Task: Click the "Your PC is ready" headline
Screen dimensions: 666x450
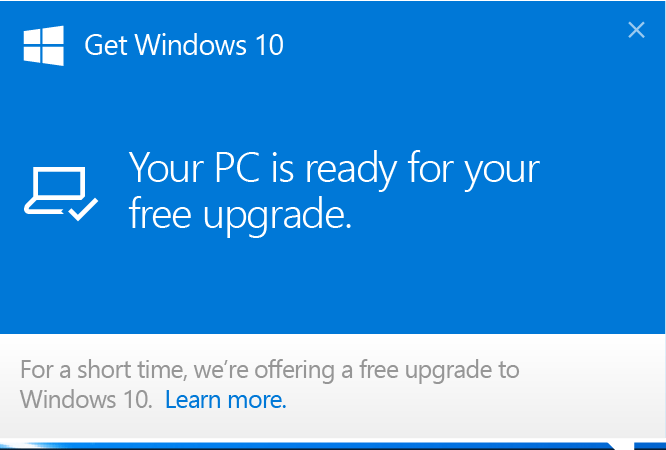Action: point(334,168)
